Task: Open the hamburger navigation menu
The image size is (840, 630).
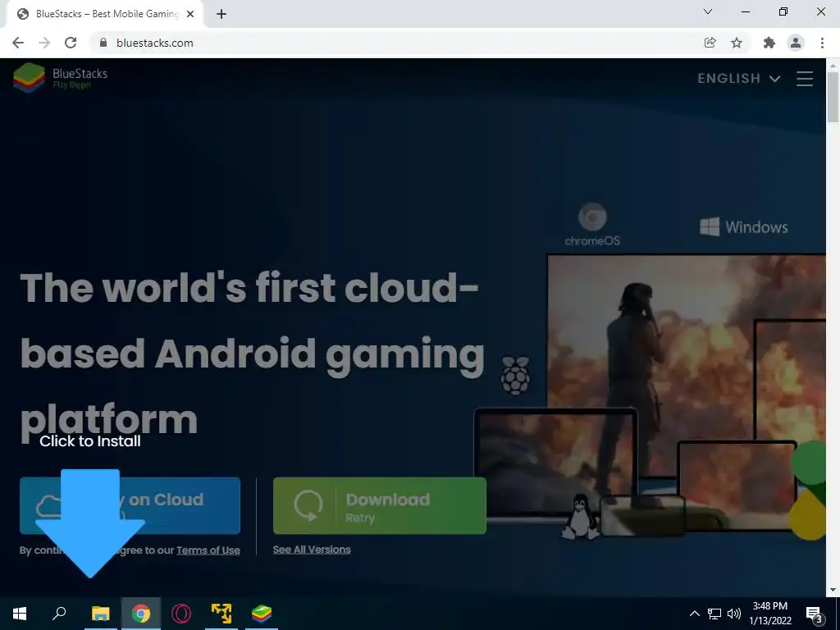Action: (x=805, y=79)
